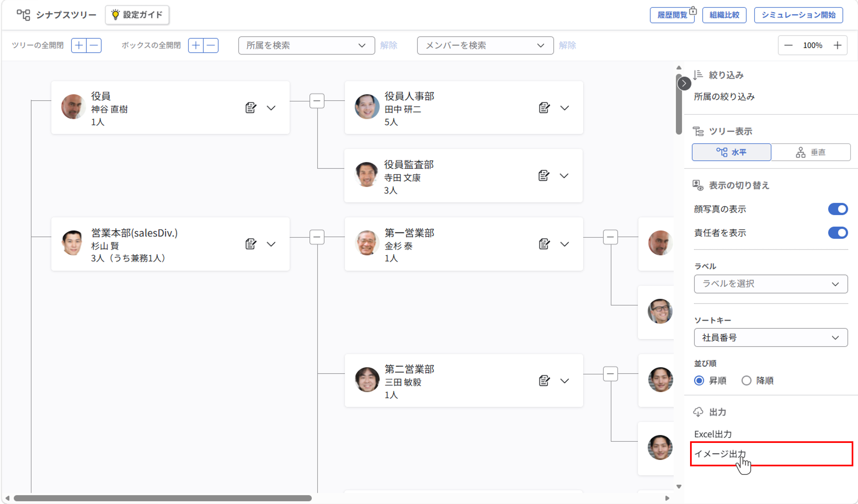Click 解除 next to the 所属を検索 field
Screen dimensions: 858x504
click(x=388, y=45)
